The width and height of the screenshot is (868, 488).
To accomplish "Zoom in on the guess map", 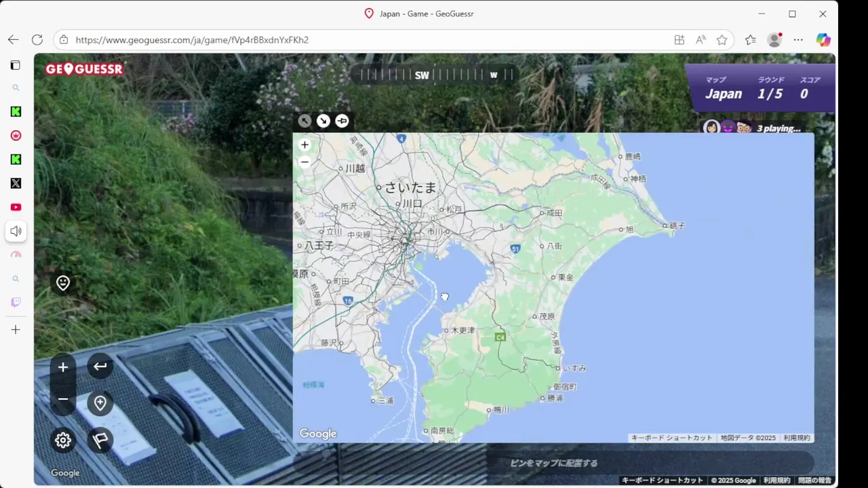I will pyautogui.click(x=304, y=145).
